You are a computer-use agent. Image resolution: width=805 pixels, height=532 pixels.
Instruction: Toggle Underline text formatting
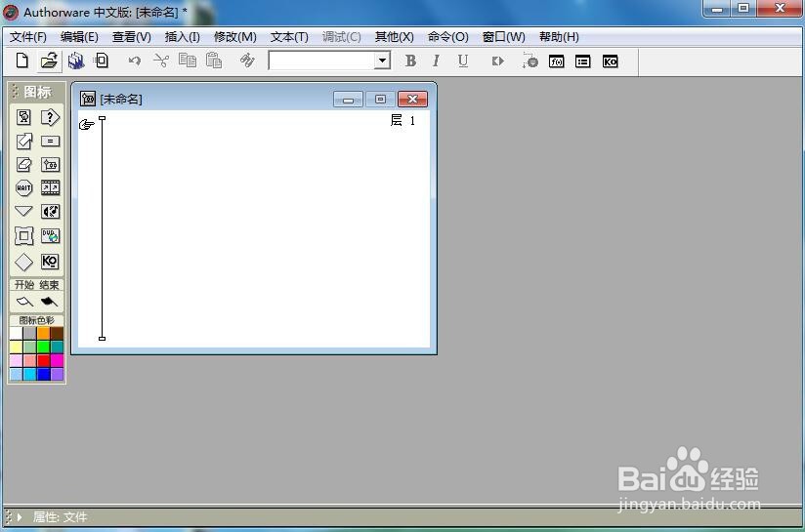click(x=462, y=61)
